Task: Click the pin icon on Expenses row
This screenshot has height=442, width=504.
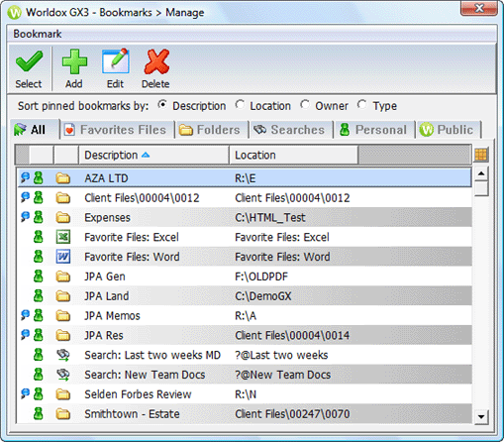Action: tap(25, 217)
